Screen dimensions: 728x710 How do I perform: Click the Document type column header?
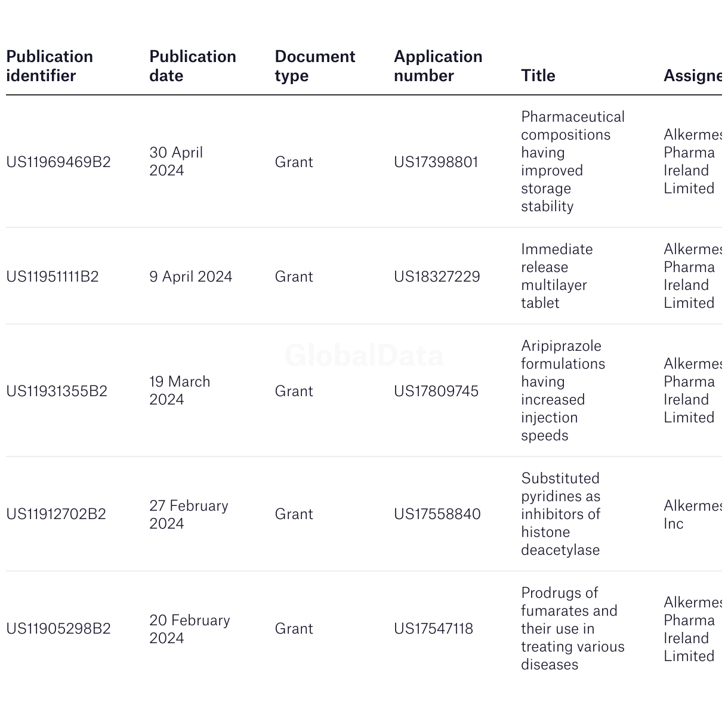click(315, 66)
